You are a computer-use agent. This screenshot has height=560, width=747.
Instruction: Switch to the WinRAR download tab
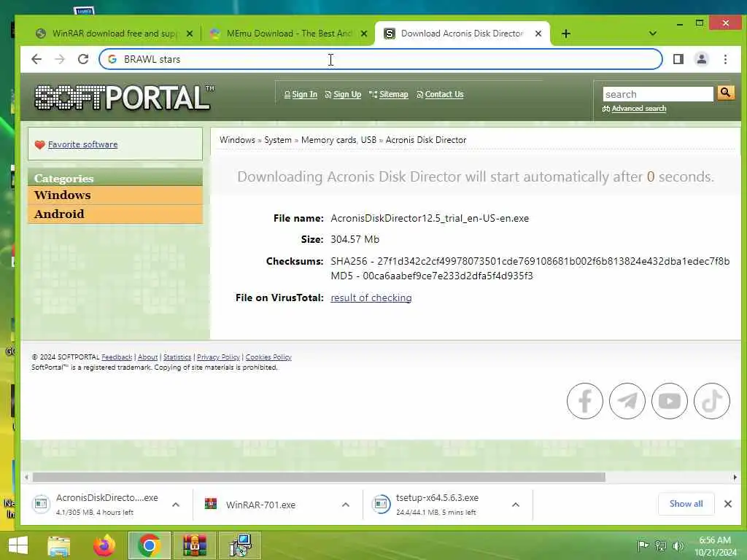[x=113, y=34]
